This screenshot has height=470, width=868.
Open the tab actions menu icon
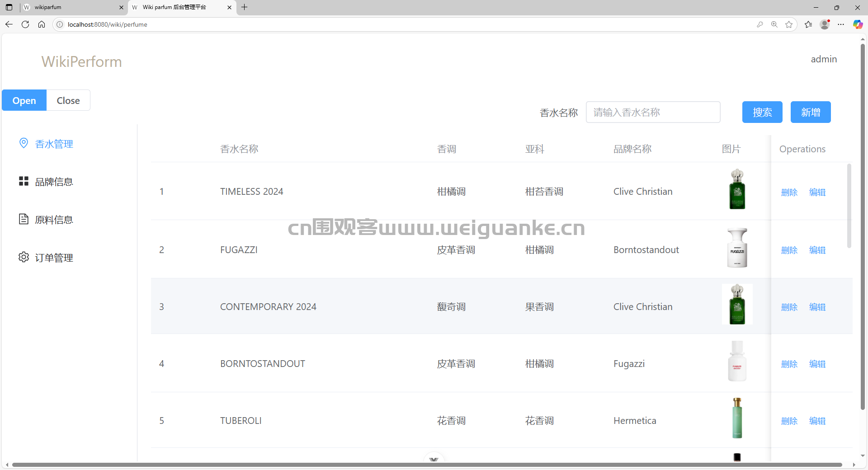click(9, 7)
